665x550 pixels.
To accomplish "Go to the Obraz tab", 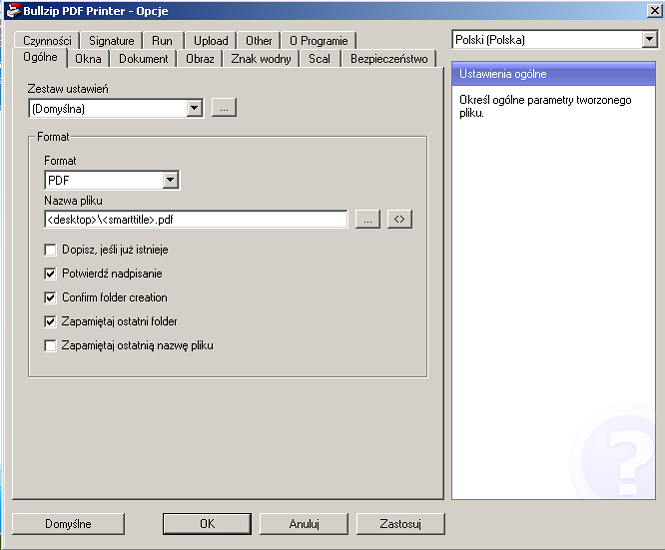I will coord(200,59).
